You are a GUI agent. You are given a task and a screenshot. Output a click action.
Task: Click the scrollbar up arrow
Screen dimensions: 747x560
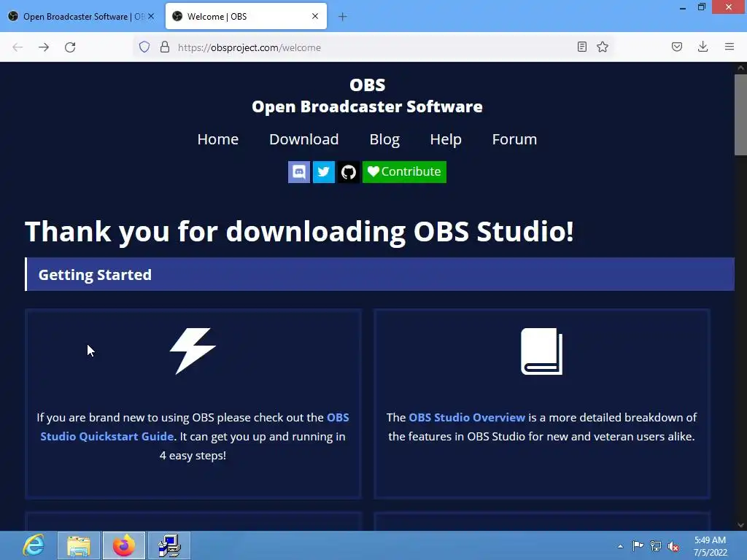pyautogui.click(x=740, y=68)
